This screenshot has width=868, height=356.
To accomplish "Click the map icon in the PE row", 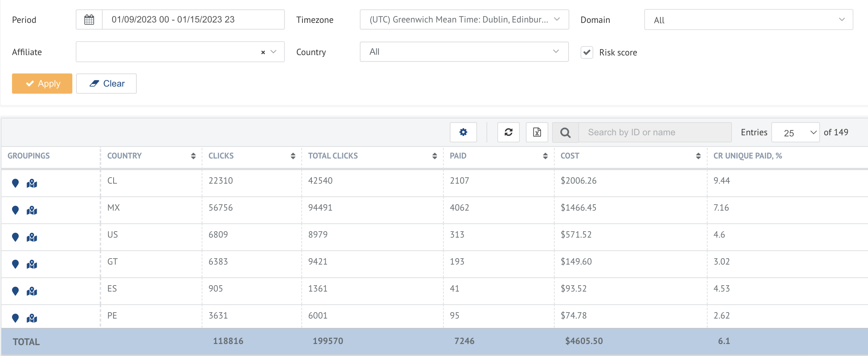I will pos(32,318).
